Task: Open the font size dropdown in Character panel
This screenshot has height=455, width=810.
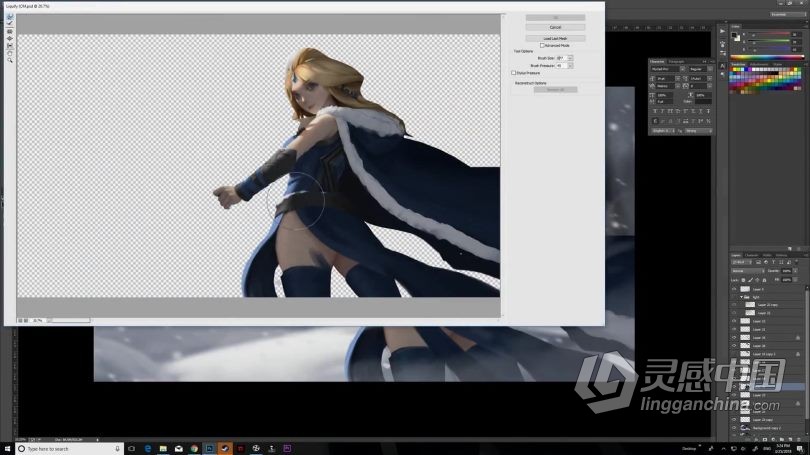Action: (677, 79)
